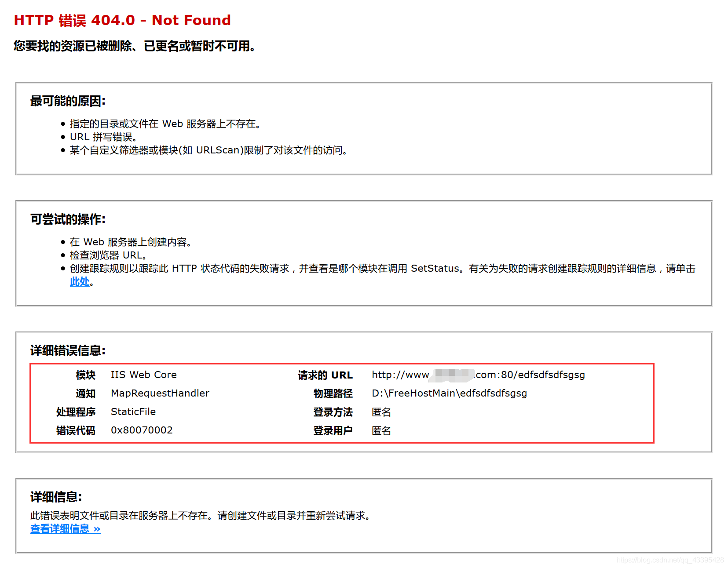Select the bullet 检查浏览器 URL
This screenshot has height=568, width=728.
(x=108, y=255)
